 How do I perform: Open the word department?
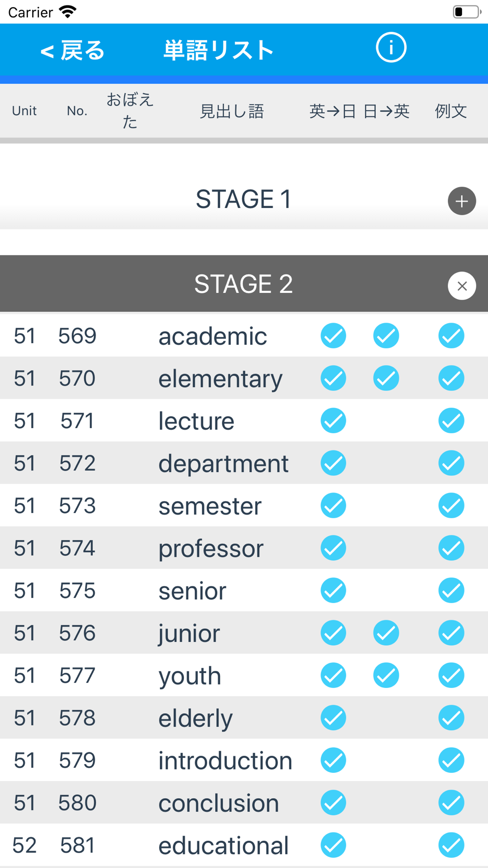(224, 463)
